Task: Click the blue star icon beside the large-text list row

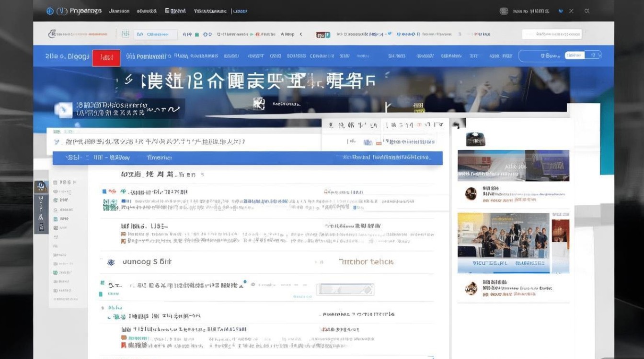Action: pos(111,262)
